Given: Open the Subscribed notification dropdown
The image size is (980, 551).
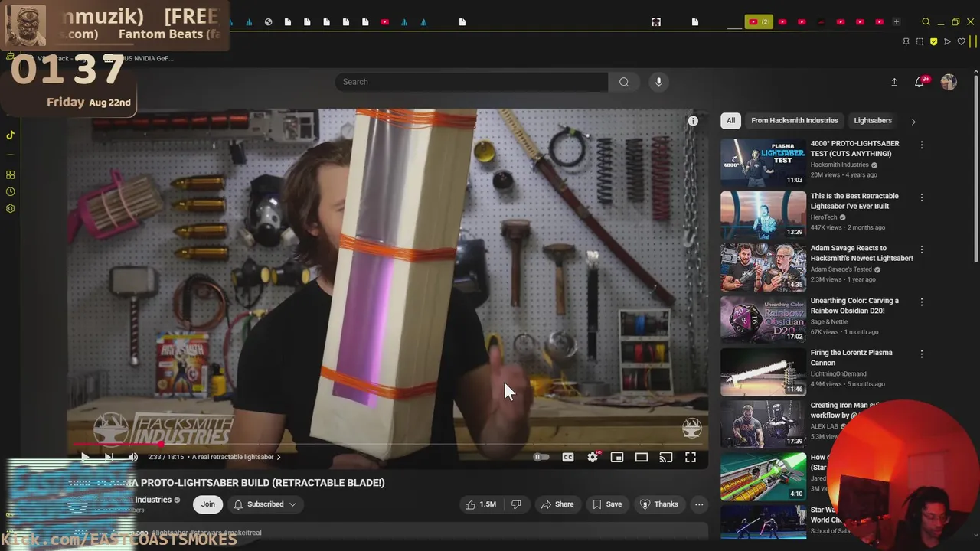Looking at the screenshot, I should (x=265, y=504).
